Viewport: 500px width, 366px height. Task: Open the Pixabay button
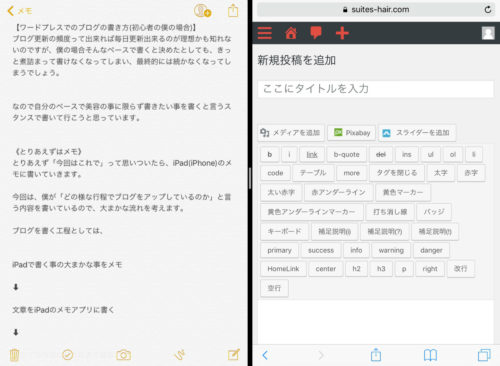352,133
